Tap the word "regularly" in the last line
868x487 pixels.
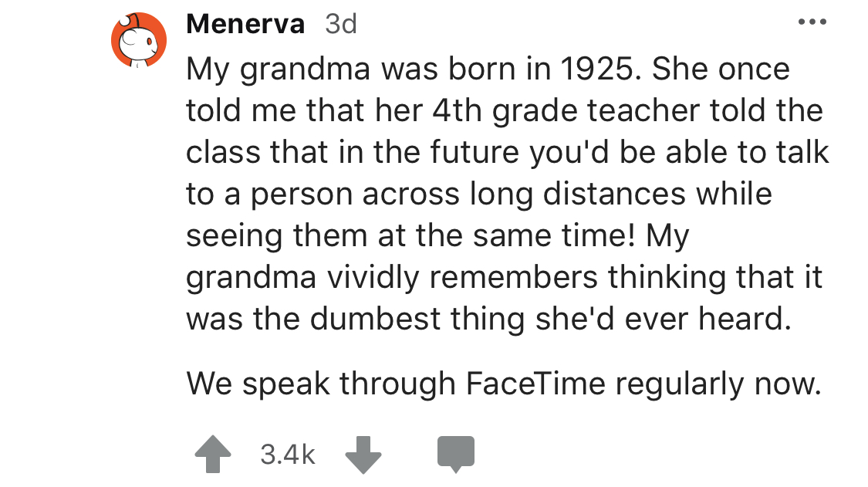coord(697,383)
